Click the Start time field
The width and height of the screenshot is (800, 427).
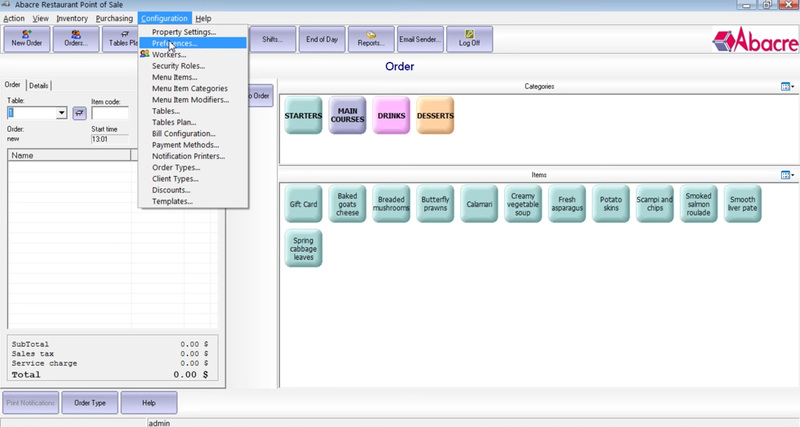110,139
